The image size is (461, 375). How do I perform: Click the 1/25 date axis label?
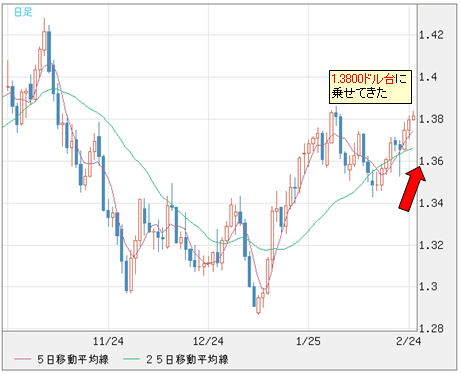click(308, 341)
